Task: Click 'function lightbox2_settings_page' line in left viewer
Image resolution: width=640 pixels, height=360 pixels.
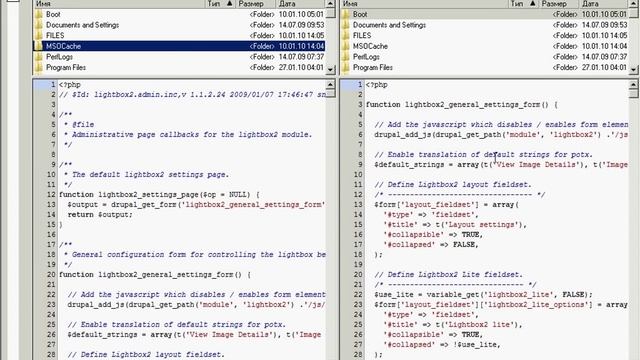Action: pos(159,195)
